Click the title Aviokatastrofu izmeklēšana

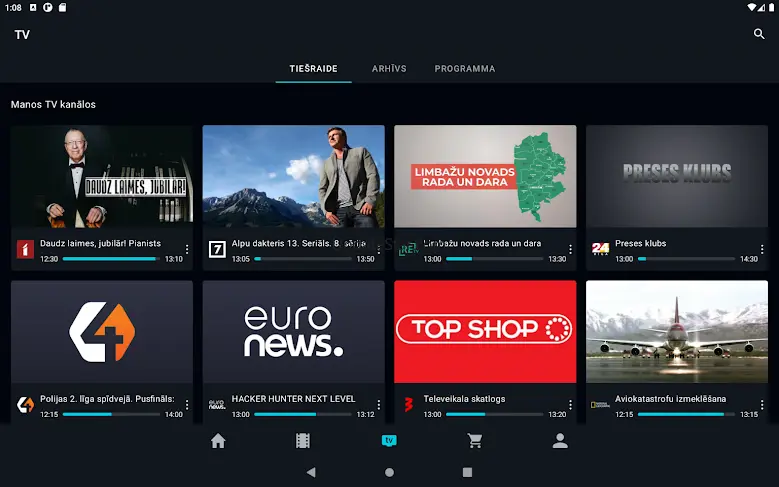(670, 399)
